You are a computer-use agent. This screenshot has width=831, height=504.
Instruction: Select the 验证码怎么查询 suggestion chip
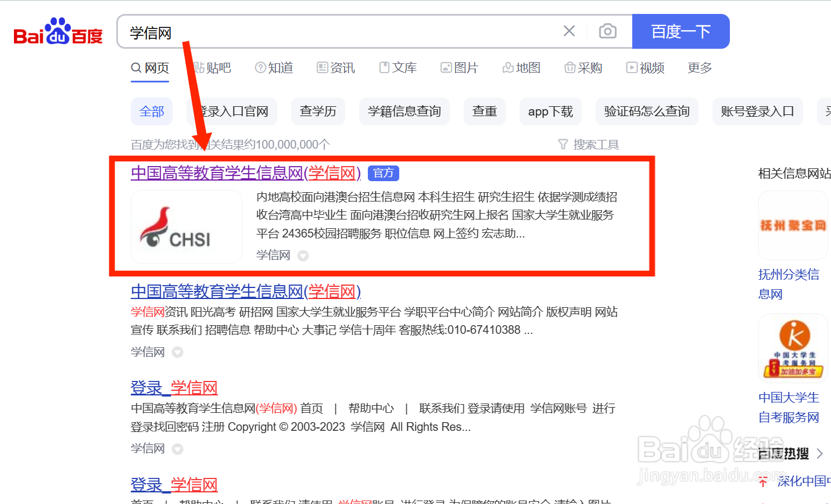(x=647, y=111)
